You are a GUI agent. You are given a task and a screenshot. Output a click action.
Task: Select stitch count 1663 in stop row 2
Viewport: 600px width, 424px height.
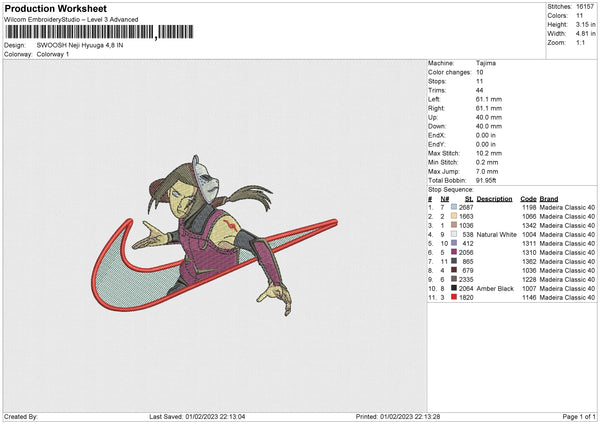[466, 216]
